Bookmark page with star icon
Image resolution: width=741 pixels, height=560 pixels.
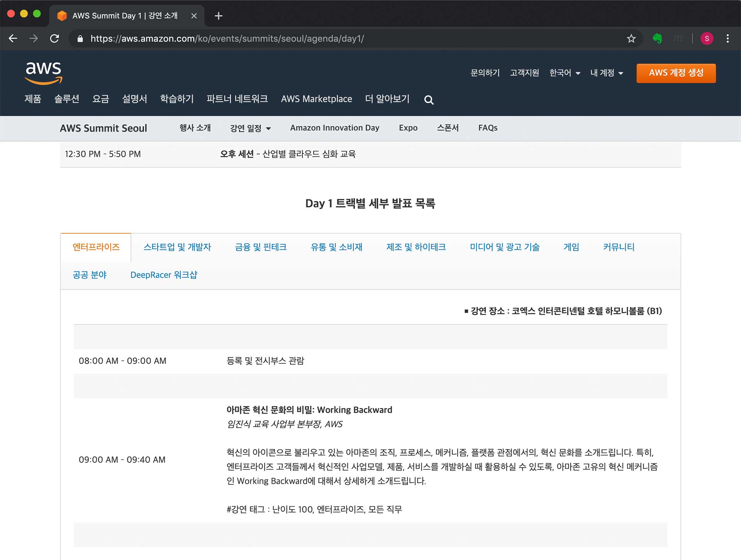(x=631, y=39)
